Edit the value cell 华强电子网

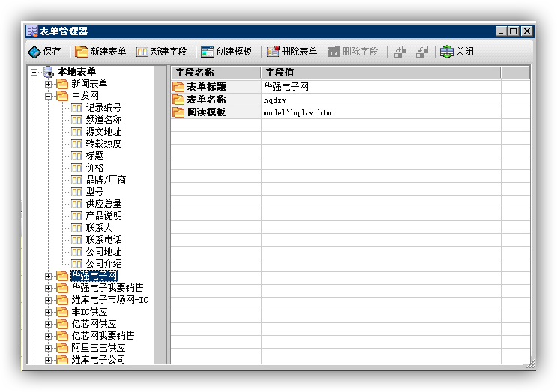[x=381, y=87]
